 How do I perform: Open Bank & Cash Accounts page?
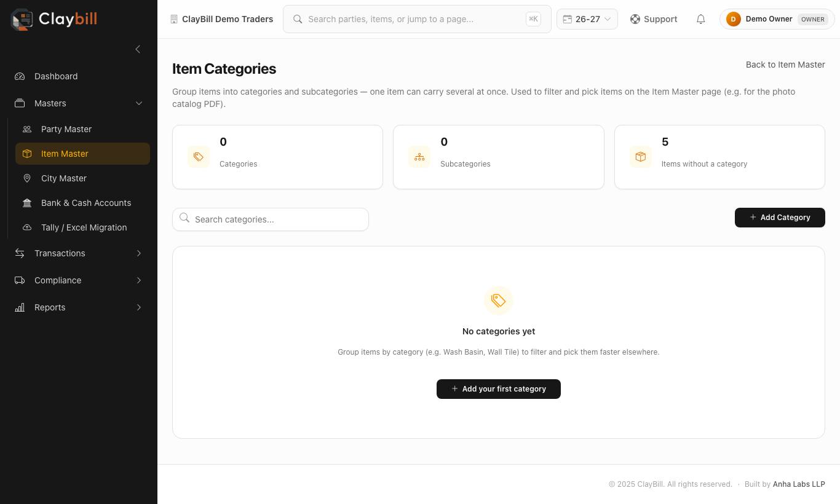click(x=82, y=203)
